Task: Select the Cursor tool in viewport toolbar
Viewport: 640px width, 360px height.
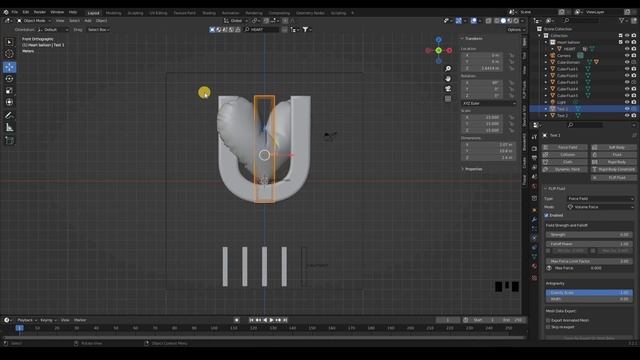Action: click(9, 53)
